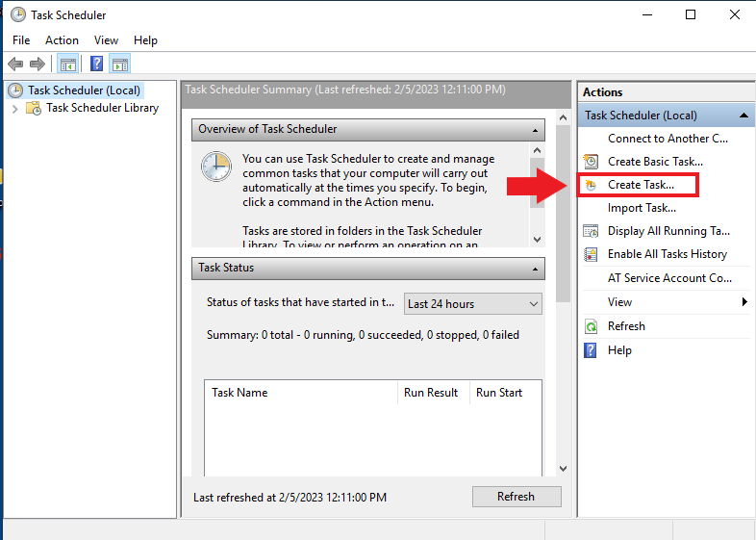
Task: Collapse the Task Status section
Action: (x=536, y=268)
